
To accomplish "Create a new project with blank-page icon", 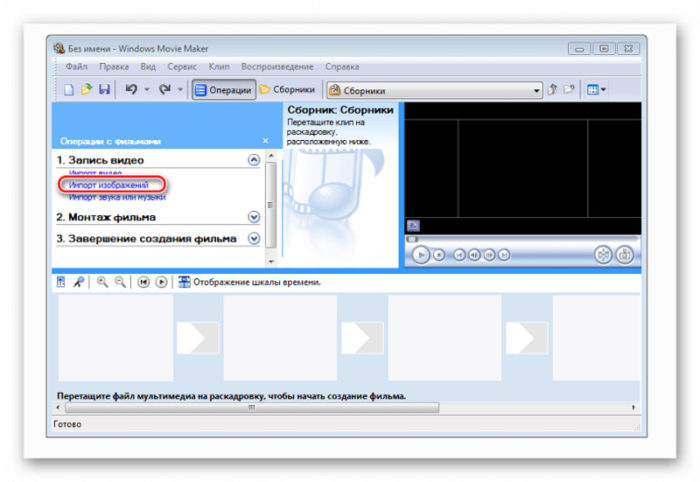I will pos(69,90).
